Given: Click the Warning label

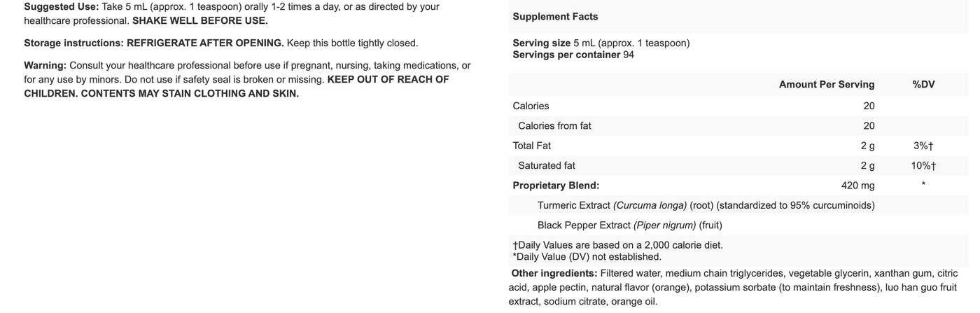Looking at the screenshot, I should [x=45, y=65].
